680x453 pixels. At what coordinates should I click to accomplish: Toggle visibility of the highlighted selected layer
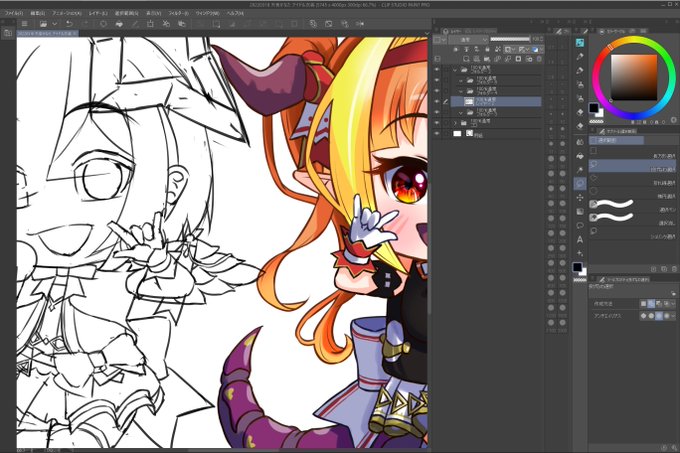point(437,101)
